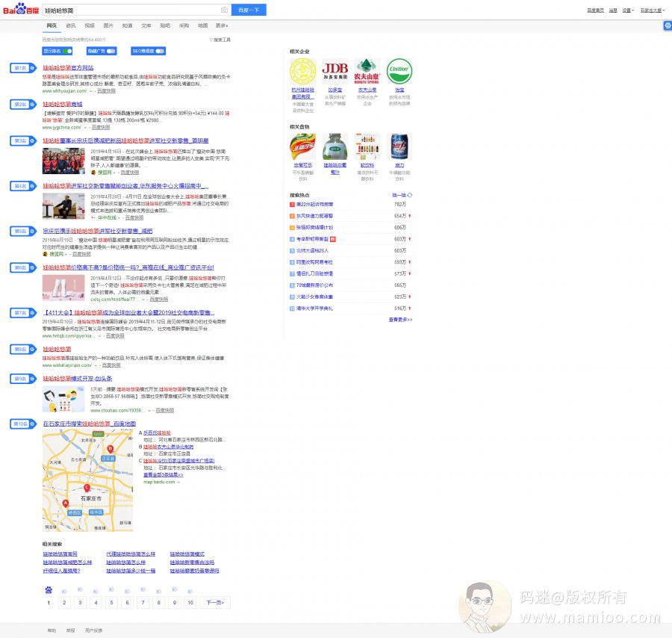Click the blue extension icon at right edge
Image resolution: width=672 pixels, height=638 pixels.
[667, 26]
